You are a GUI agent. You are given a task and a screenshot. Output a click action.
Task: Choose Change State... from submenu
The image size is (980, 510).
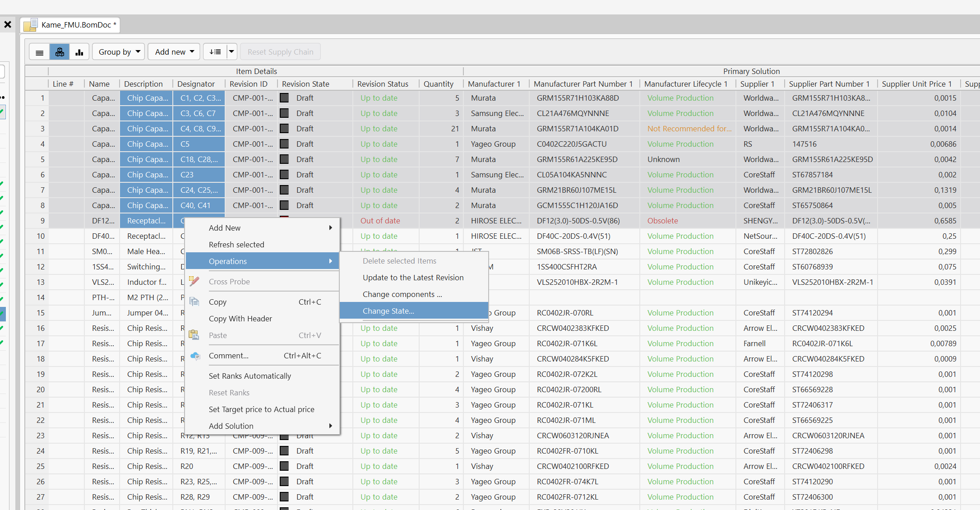414,311
